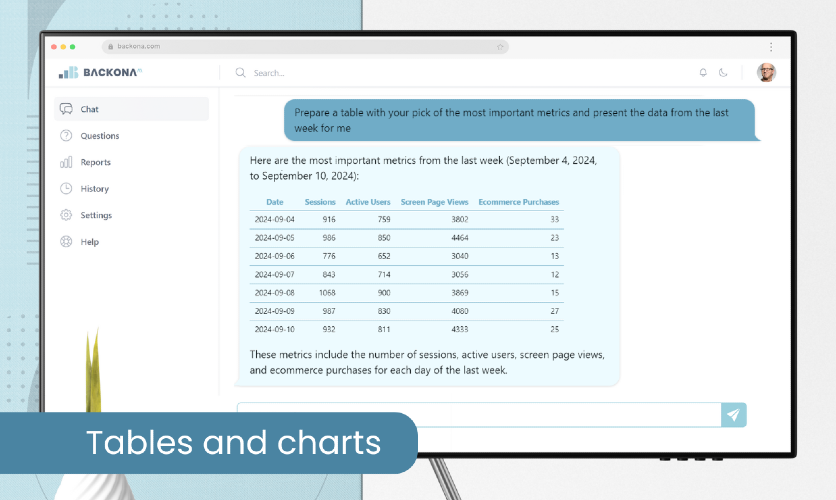Open the Chat section in sidebar
This screenshot has height=500, width=836.
click(x=131, y=109)
